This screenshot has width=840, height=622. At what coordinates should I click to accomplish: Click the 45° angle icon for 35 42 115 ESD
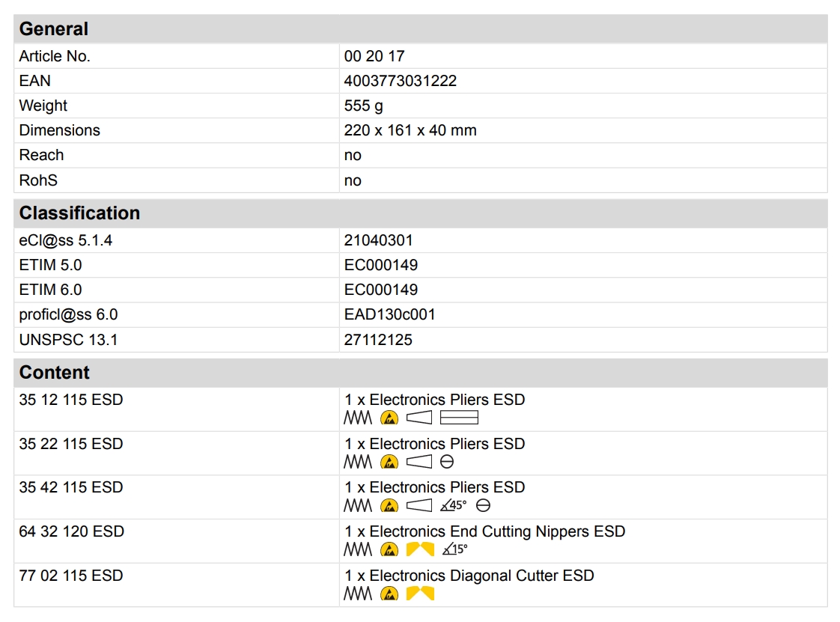coord(454,506)
